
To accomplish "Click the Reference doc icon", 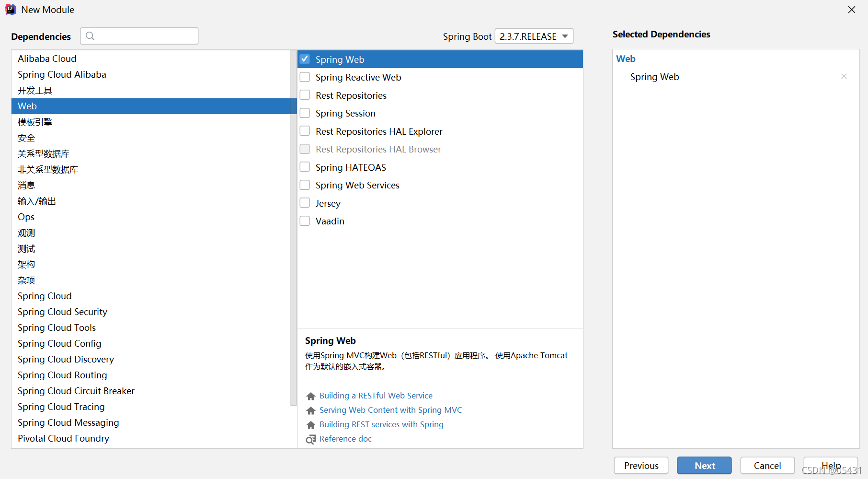I will pos(311,439).
